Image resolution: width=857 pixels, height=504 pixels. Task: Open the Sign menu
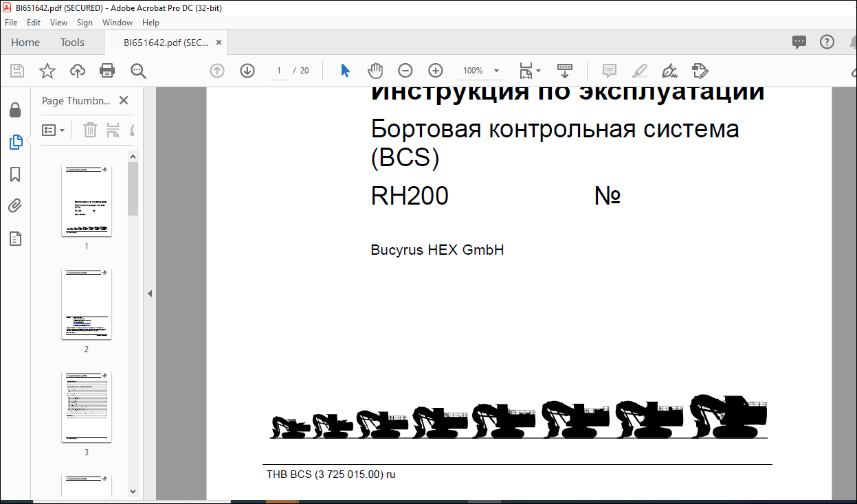(x=85, y=23)
